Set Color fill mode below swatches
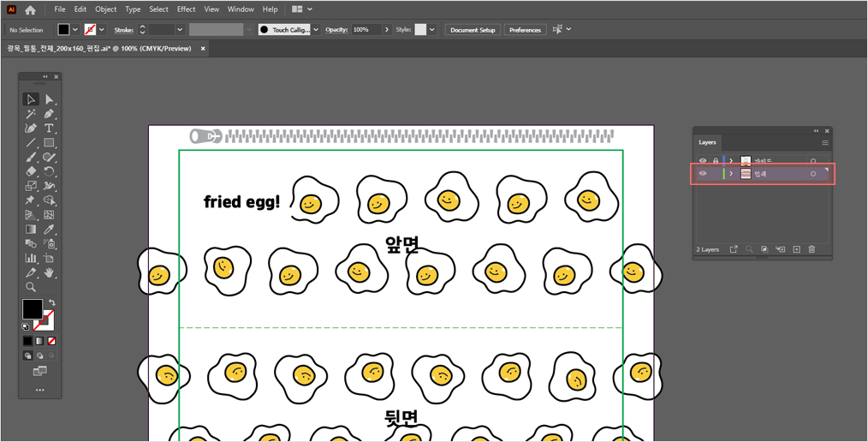 pyautogui.click(x=27, y=341)
